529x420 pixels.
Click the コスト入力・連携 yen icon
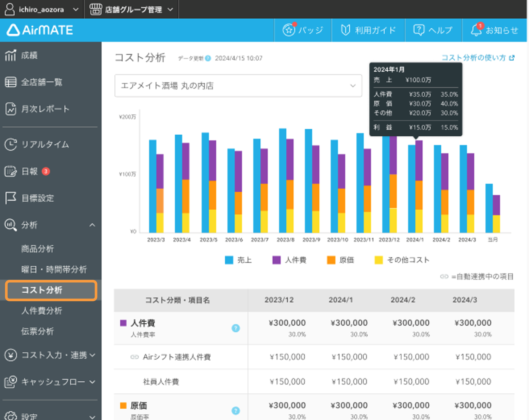click(11, 355)
